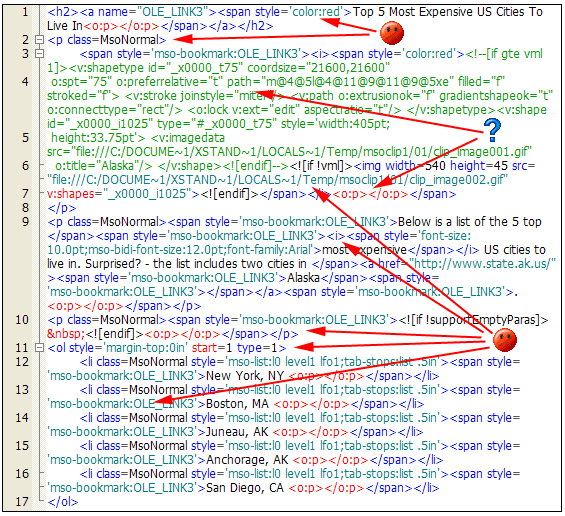Select line number 6 in the gutter

(25, 166)
